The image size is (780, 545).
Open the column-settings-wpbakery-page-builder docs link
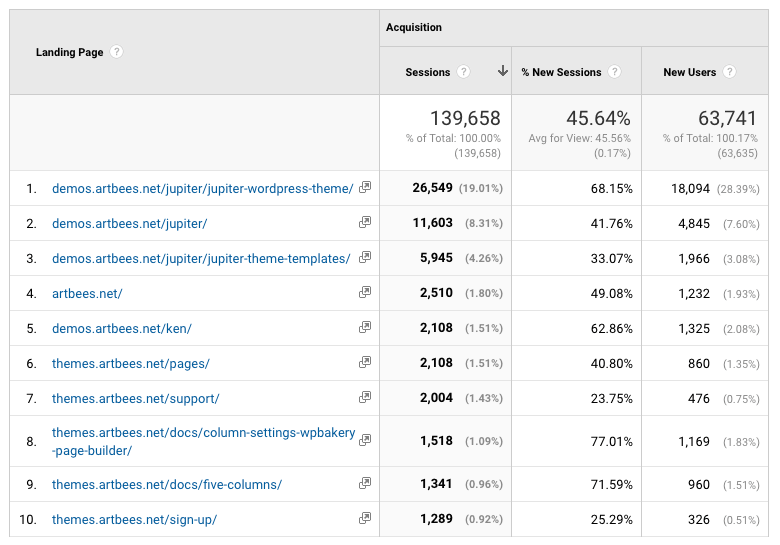pos(203,442)
